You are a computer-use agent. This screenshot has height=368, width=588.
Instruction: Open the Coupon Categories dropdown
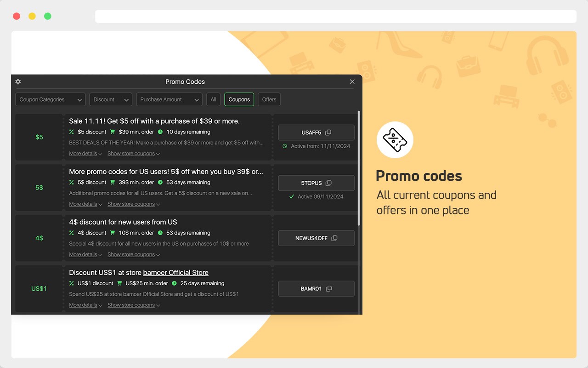click(51, 99)
